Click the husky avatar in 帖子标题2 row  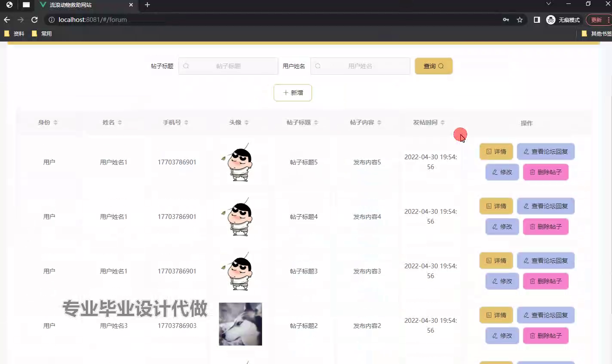coord(240,324)
